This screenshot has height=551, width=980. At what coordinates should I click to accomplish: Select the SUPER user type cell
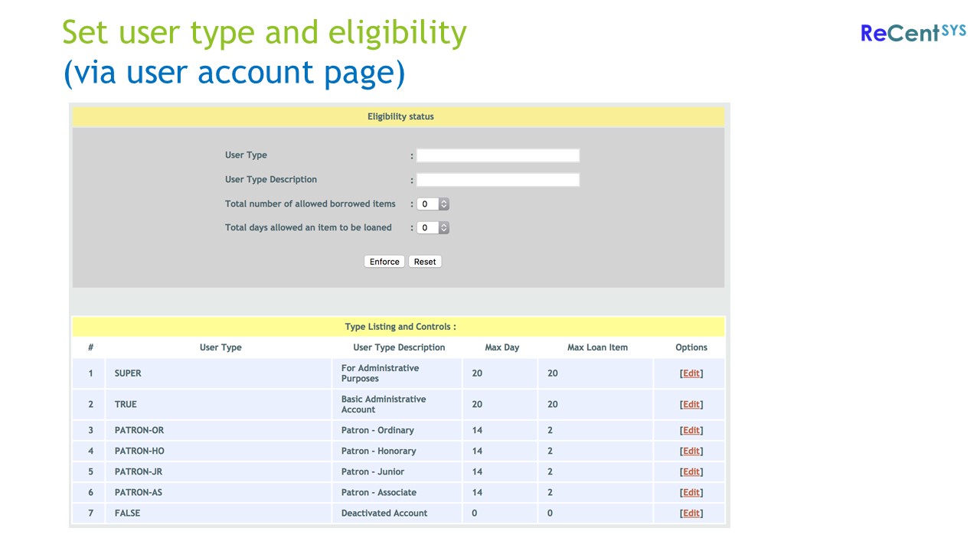pyautogui.click(x=220, y=373)
